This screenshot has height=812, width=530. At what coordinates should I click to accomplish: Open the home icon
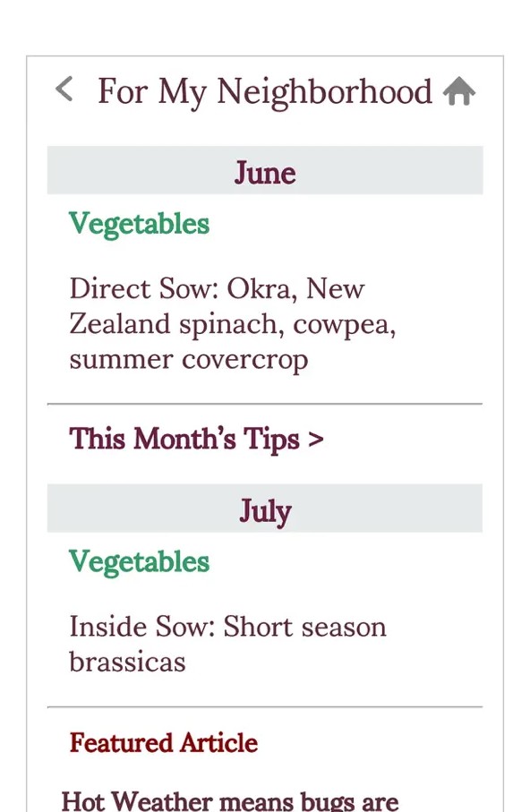point(459,91)
